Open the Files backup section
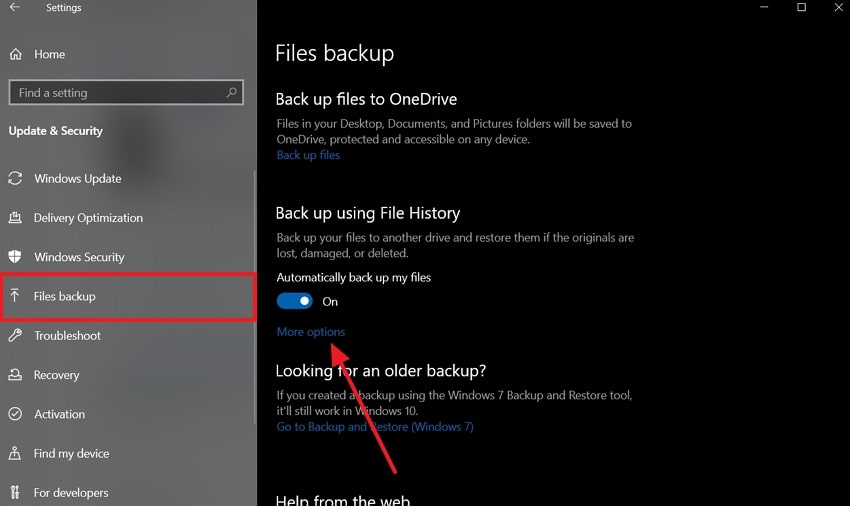 (x=64, y=297)
